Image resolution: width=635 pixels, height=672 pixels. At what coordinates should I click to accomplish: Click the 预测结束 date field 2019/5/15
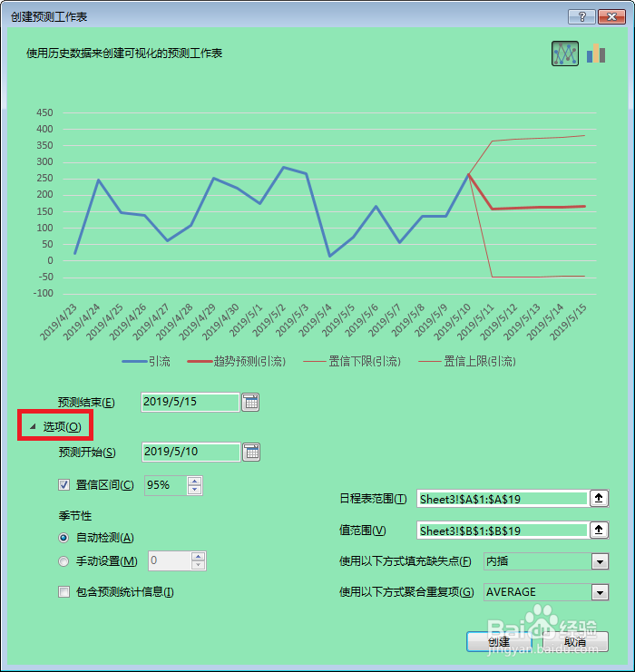(x=190, y=402)
